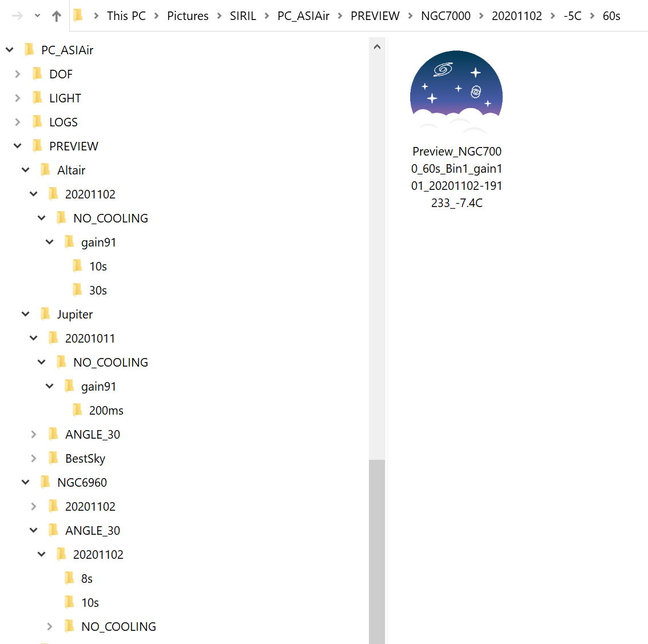Click the NGC6960 folder icon
Screen dimensions: 648x644
pos(45,482)
